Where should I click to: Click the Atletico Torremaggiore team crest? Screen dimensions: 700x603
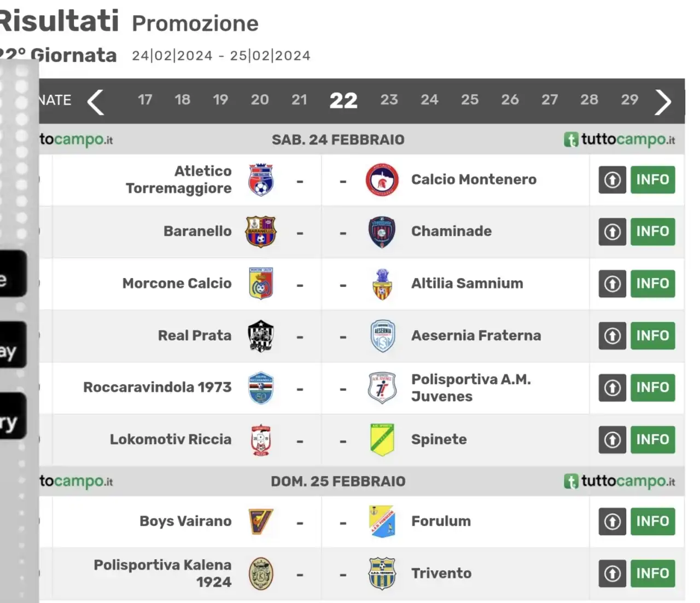[x=261, y=179]
